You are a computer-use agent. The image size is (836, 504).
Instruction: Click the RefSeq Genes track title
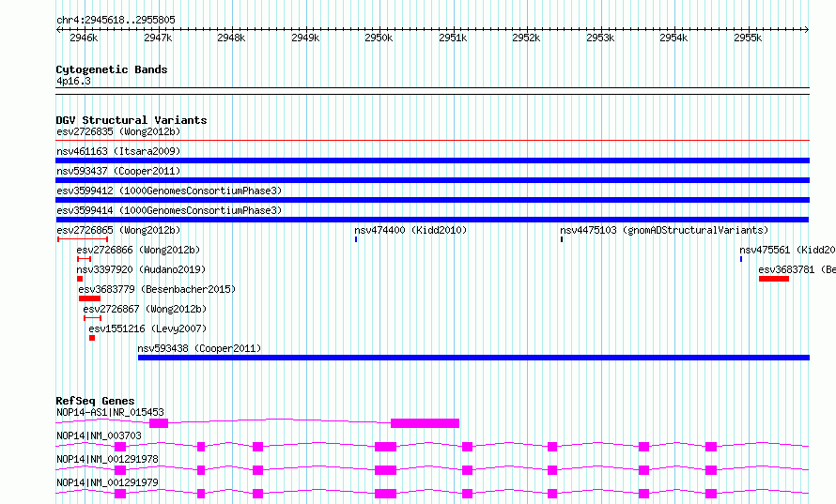point(95,401)
